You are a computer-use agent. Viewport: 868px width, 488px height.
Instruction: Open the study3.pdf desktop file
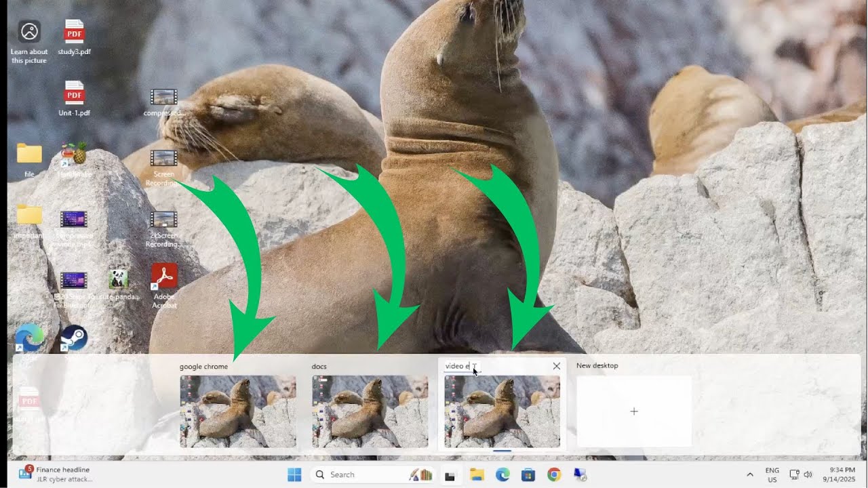pyautogui.click(x=74, y=37)
